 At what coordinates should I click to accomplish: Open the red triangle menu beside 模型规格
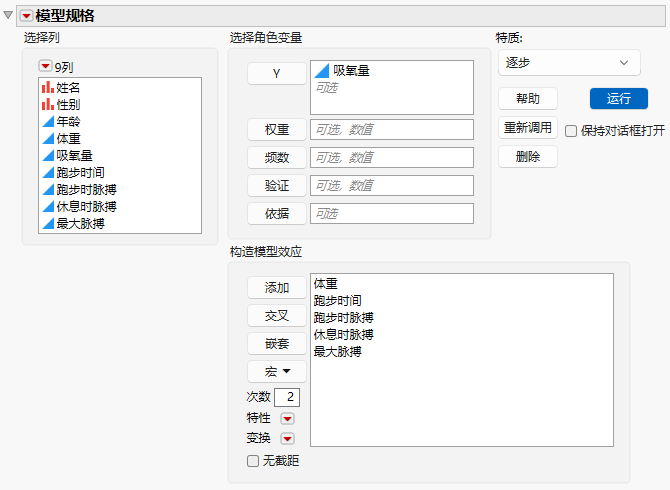pos(26,16)
